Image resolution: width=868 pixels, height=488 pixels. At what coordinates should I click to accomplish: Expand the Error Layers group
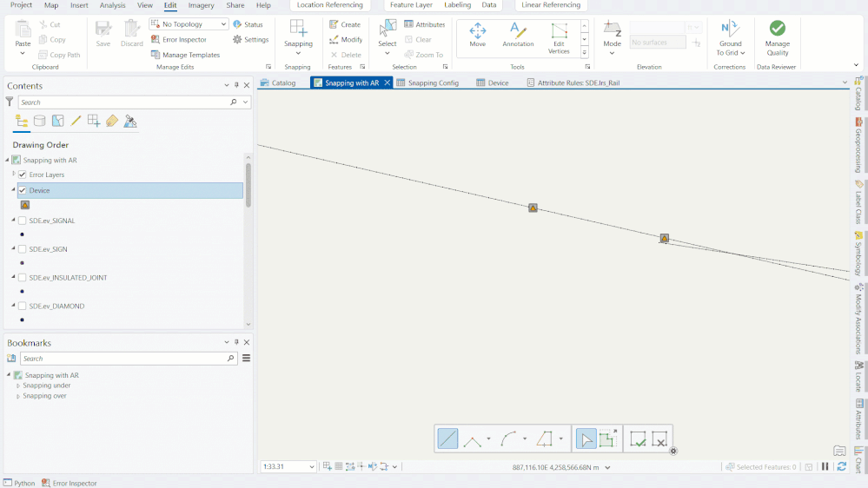[14, 175]
